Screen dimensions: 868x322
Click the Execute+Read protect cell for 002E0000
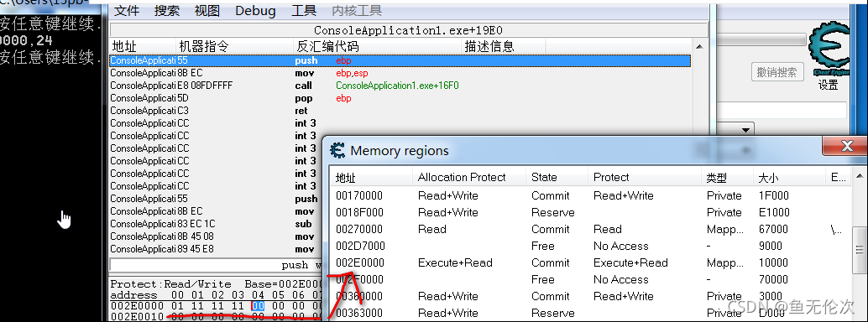pyautogui.click(x=630, y=262)
